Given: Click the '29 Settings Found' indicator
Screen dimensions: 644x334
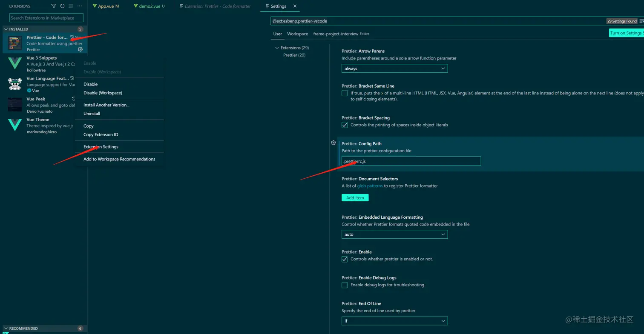Looking at the screenshot, I should click(622, 21).
